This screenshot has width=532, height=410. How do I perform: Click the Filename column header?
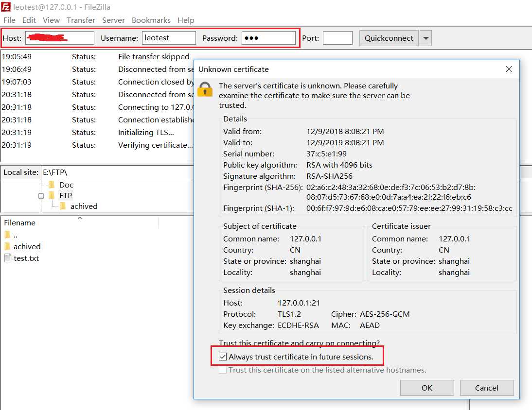pos(80,222)
